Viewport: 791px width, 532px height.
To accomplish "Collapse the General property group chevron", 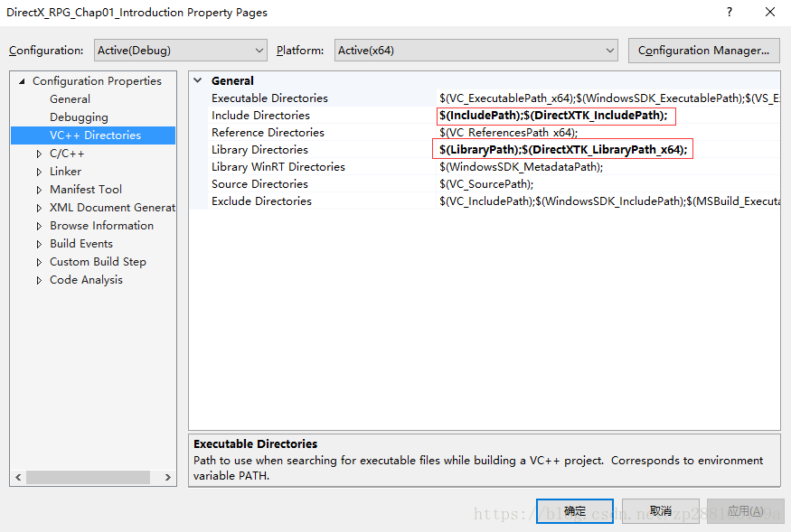I will tap(198, 80).
